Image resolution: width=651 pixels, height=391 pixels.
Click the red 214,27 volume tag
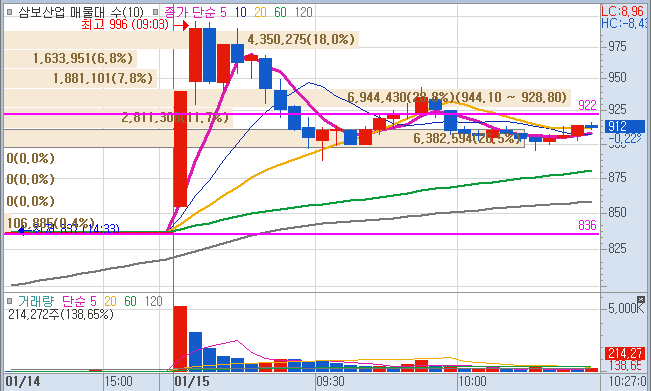coord(625,353)
